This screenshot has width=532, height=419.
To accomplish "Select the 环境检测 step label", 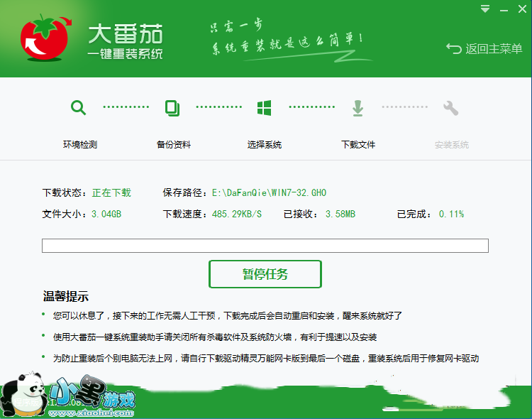I will click(x=80, y=145).
